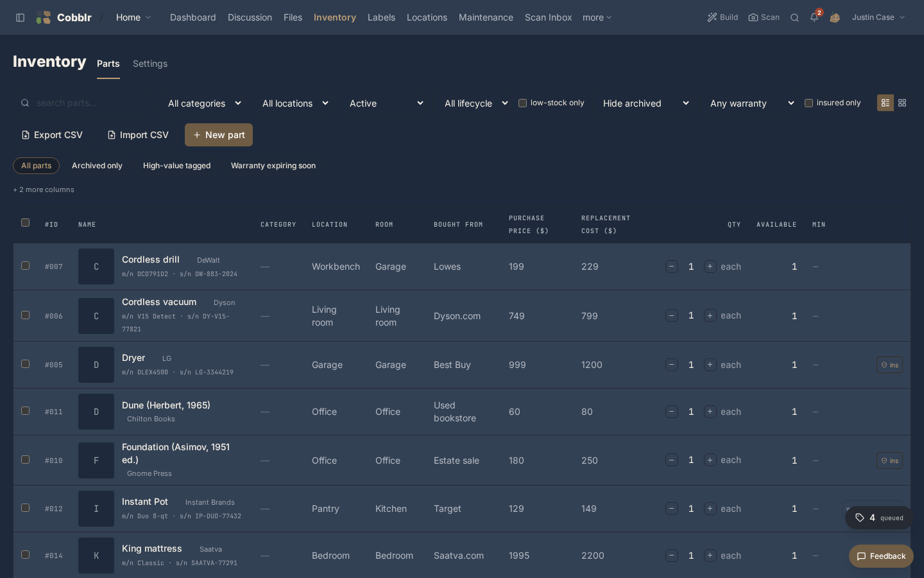Select the checkbox for Dryer row
The width and height of the screenshot is (924, 578).
pyautogui.click(x=26, y=363)
